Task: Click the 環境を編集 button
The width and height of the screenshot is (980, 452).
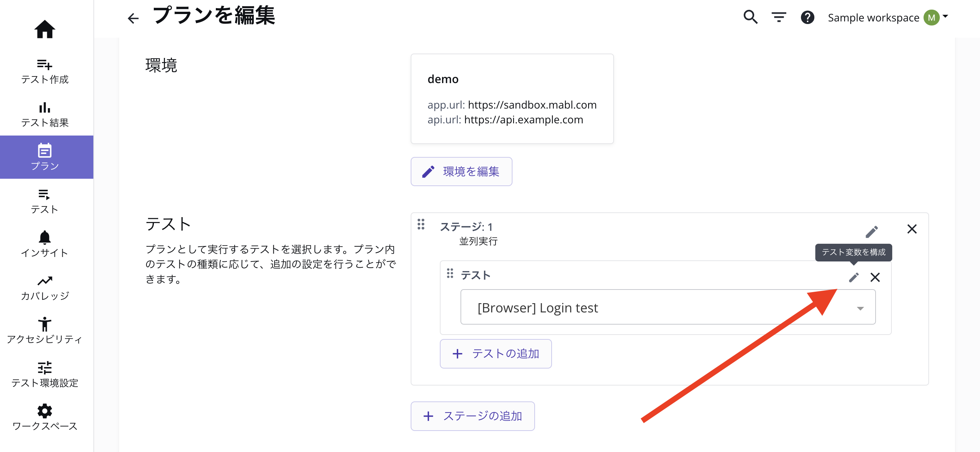Action: coord(461,171)
